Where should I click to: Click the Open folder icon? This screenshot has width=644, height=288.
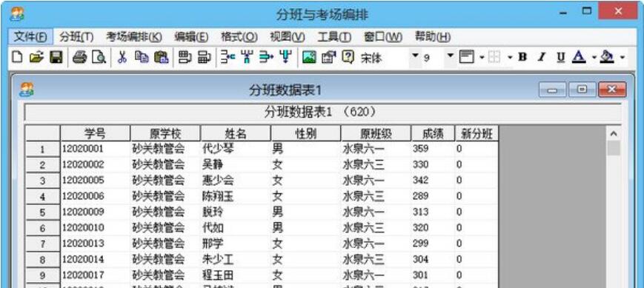click(36, 58)
